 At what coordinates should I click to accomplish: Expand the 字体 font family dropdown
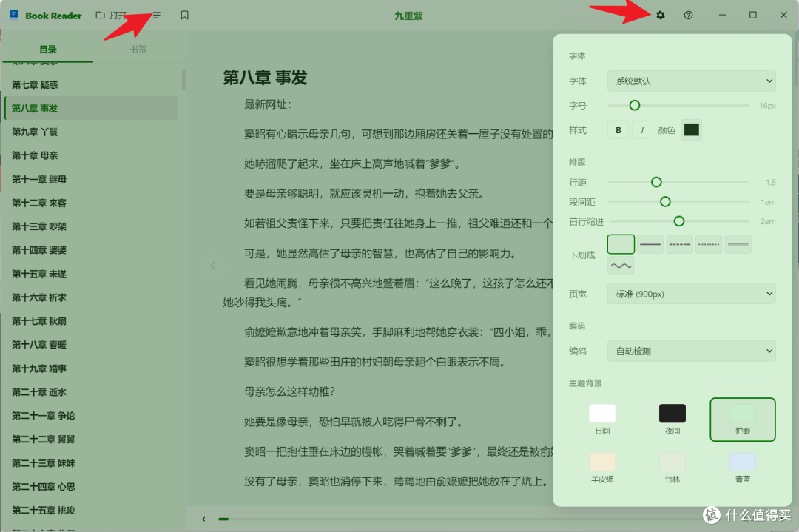click(692, 81)
